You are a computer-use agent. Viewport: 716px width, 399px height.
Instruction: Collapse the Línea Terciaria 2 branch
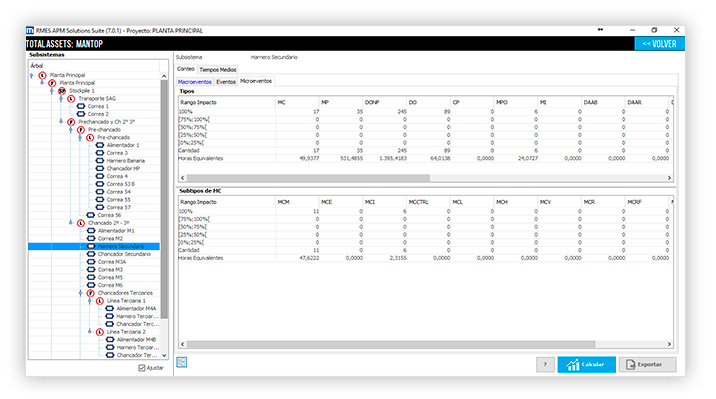pyautogui.click(x=90, y=332)
